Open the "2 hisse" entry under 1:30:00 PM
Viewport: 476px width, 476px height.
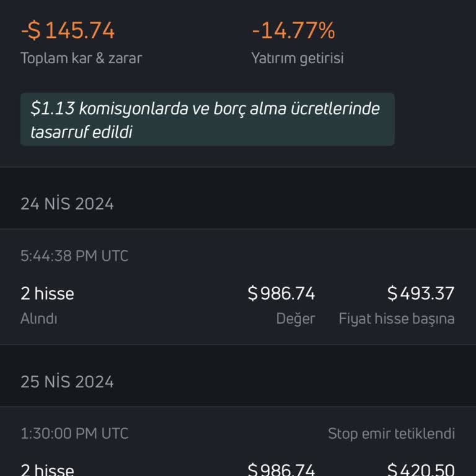pyautogui.click(x=47, y=469)
